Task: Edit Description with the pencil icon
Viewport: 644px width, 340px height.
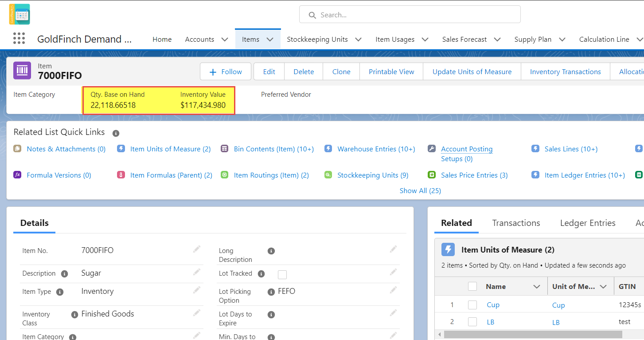Action: click(x=197, y=272)
